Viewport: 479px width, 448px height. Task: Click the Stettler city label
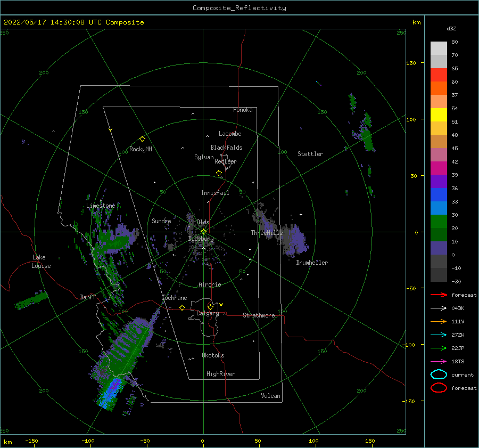click(x=310, y=154)
